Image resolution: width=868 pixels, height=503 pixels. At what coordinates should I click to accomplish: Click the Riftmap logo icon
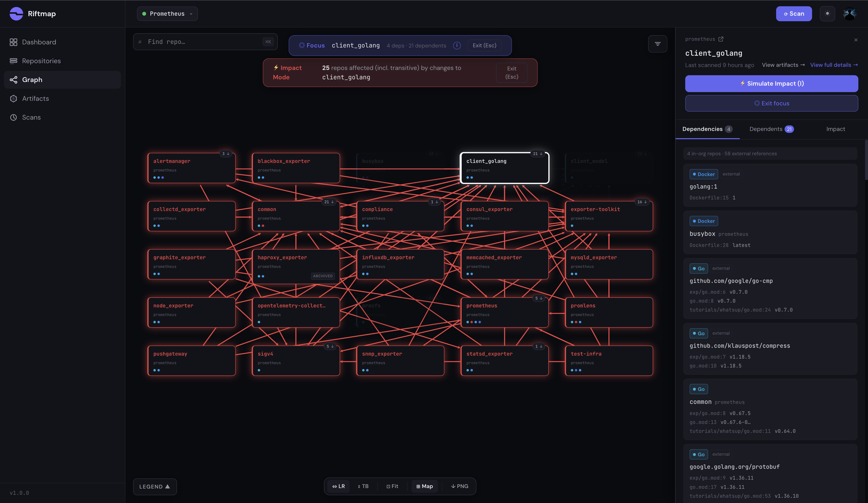(16, 14)
